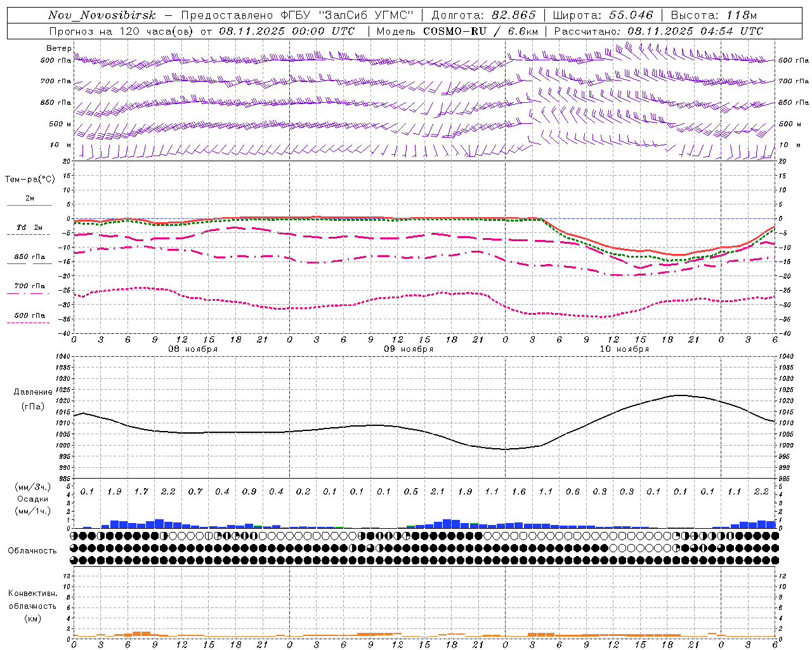Click the 0.7 precipitation total value
The height and width of the screenshot is (650, 812).
pos(195,491)
